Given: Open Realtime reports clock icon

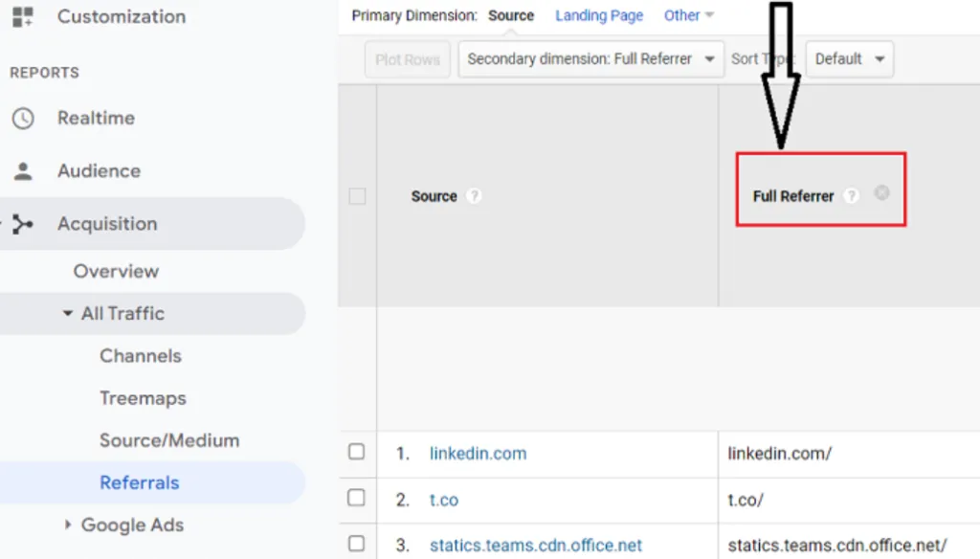Looking at the screenshot, I should (22, 118).
